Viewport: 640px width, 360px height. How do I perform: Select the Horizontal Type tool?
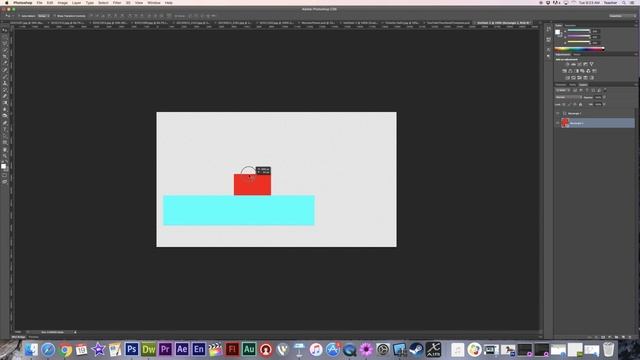tap(5, 129)
